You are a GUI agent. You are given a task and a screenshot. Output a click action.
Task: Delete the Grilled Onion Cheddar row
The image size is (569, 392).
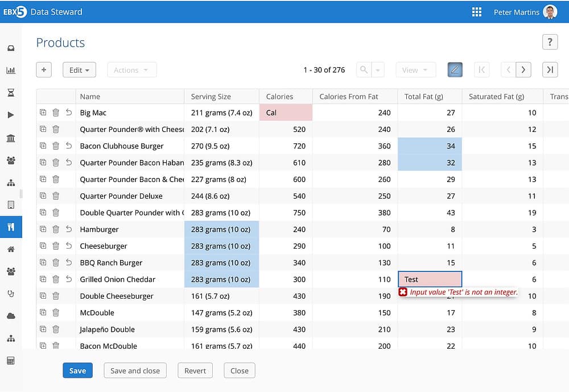56,279
